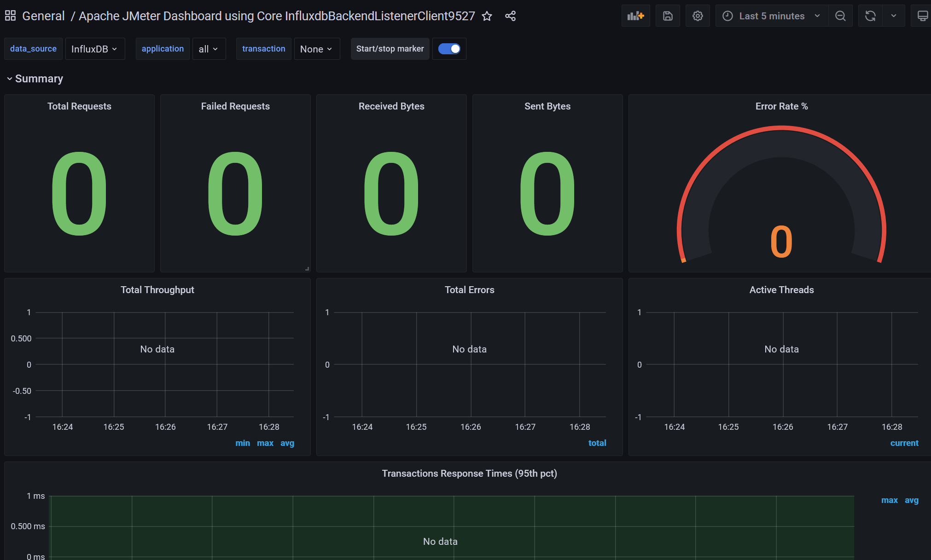This screenshot has width=931, height=560.
Task: Click No data text in Total Throughput
Action: 157,349
